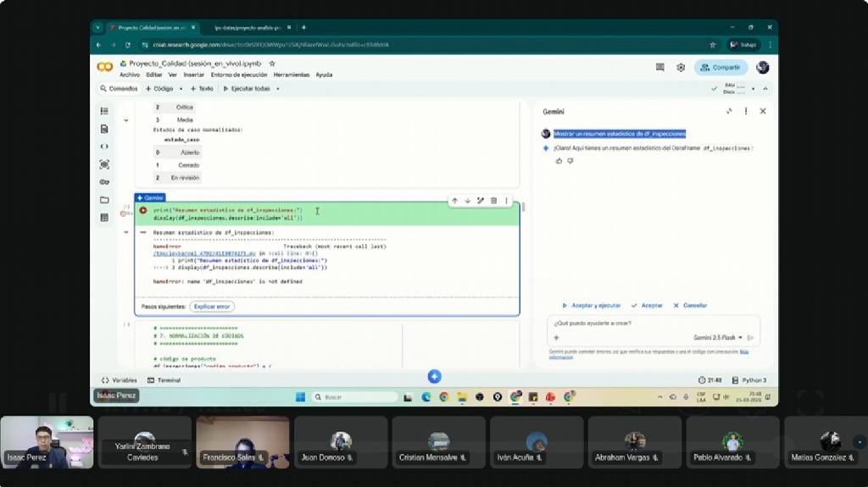The width and height of the screenshot is (868, 487).
Task: Open the traceback file link
Action: tap(204, 253)
